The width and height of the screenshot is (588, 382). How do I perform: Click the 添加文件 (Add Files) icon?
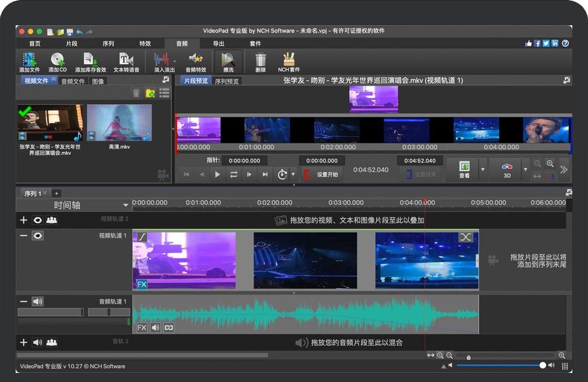[x=28, y=61]
